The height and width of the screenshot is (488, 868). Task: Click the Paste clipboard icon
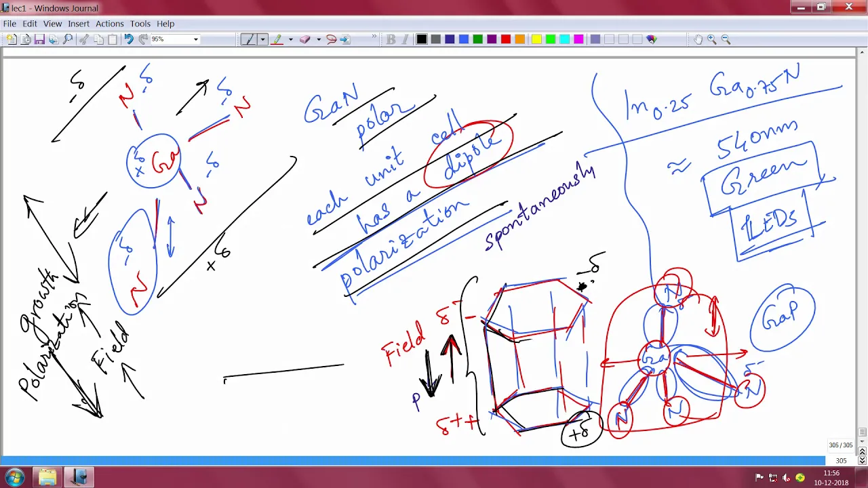click(113, 39)
